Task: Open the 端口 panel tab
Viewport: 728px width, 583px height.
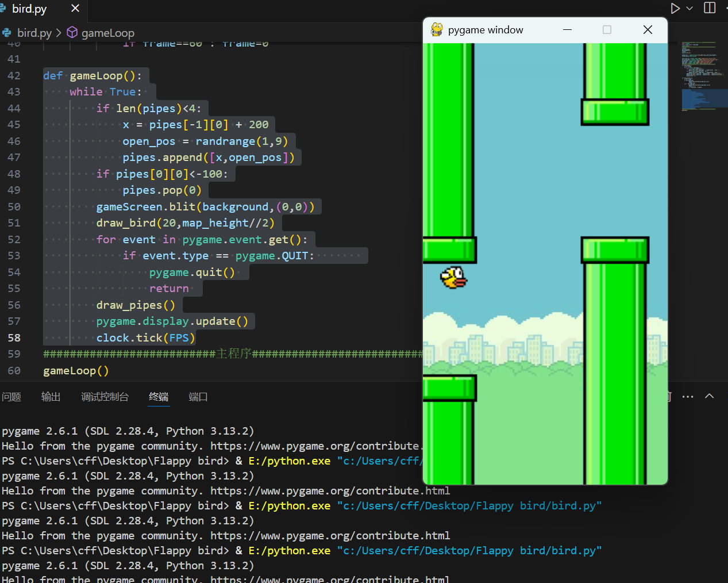Action: (x=198, y=397)
